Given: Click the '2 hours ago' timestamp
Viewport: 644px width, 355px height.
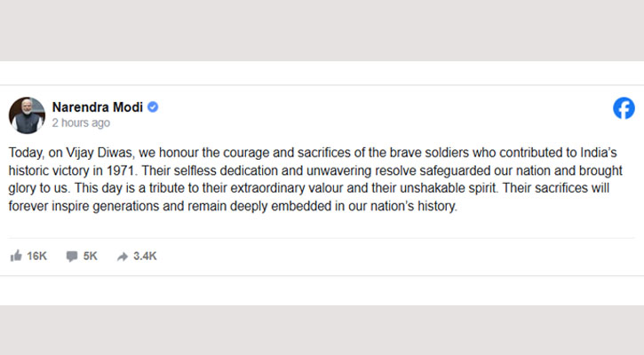Looking at the screenshot, I should tap(81, 123).
